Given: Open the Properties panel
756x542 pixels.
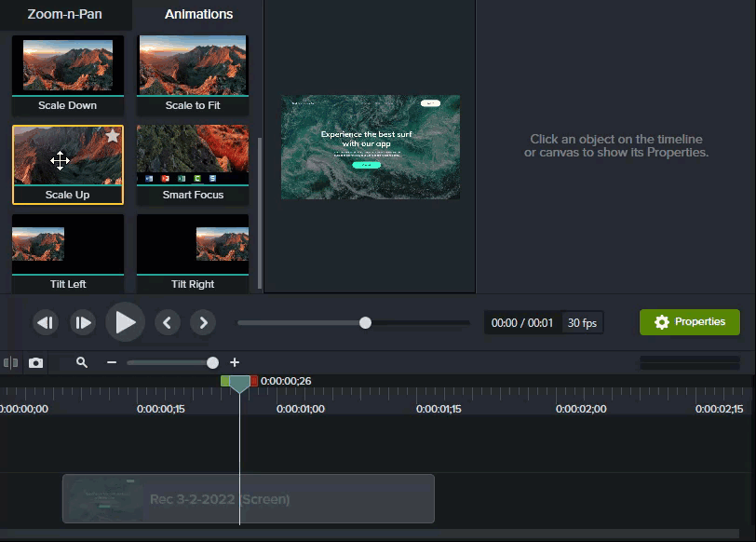Looking at the screenshot, I should [690, 322].
